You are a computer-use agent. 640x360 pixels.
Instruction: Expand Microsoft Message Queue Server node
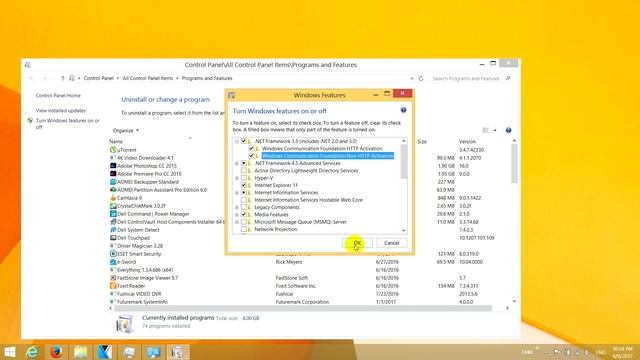(237, 222)
